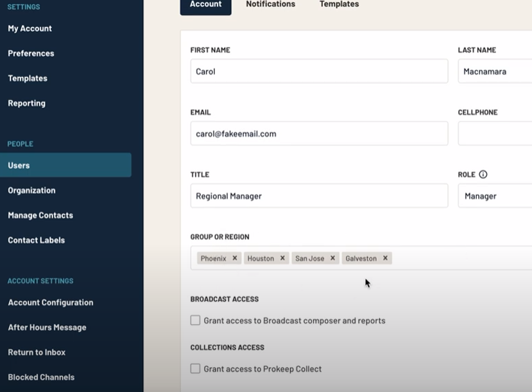Switch to the Templates tab
Screen dimensions: 532x392
click(339, 4)
